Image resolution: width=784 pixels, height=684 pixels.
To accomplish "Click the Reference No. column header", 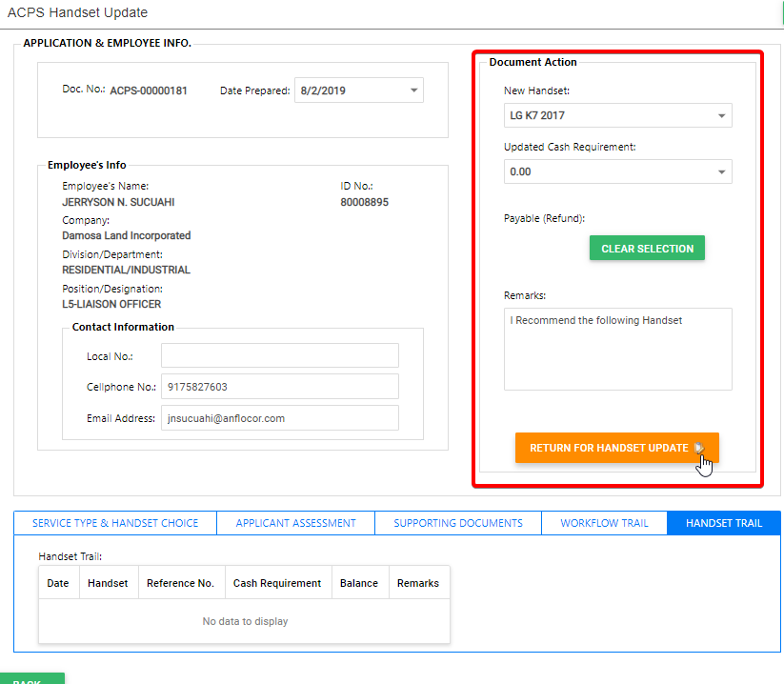I will (x=180, y=583).
